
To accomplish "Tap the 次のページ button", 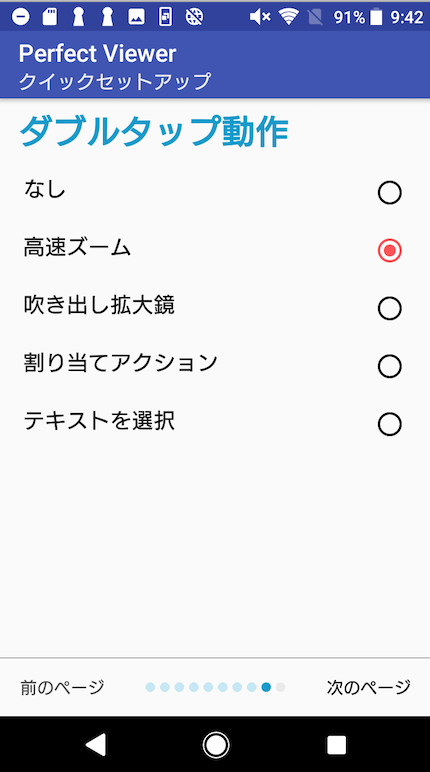I will pyautogui.click(x=368, y=687).
